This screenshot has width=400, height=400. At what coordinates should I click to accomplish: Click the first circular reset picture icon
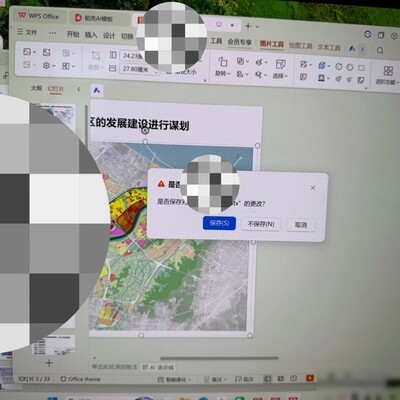point(339,67)
